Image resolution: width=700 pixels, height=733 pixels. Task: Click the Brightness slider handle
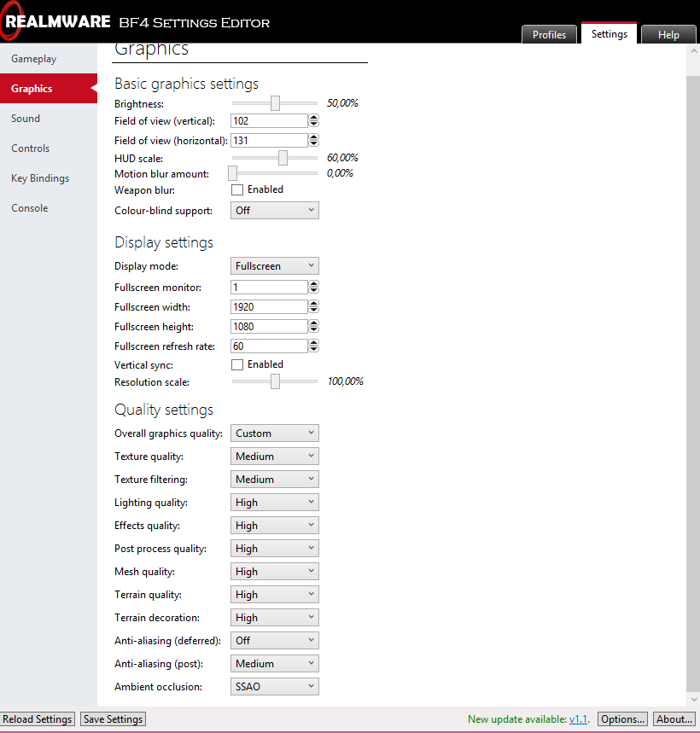pos(276,103)
